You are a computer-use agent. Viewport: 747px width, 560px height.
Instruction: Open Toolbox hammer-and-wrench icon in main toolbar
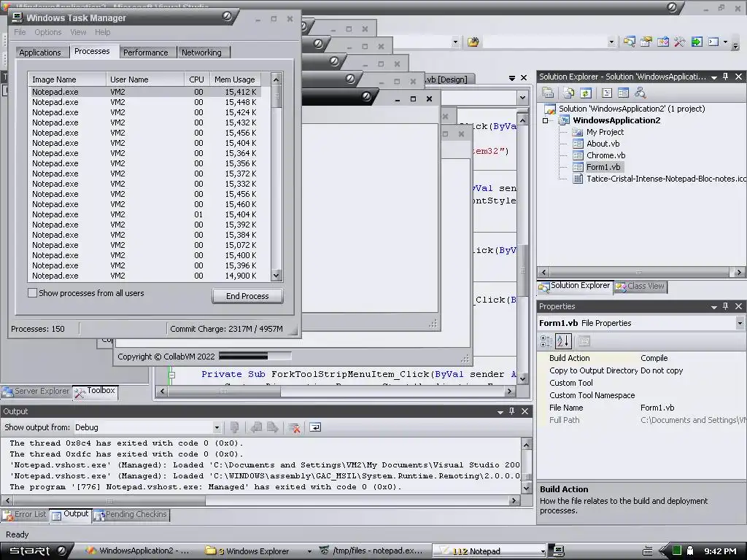[679, 42]
